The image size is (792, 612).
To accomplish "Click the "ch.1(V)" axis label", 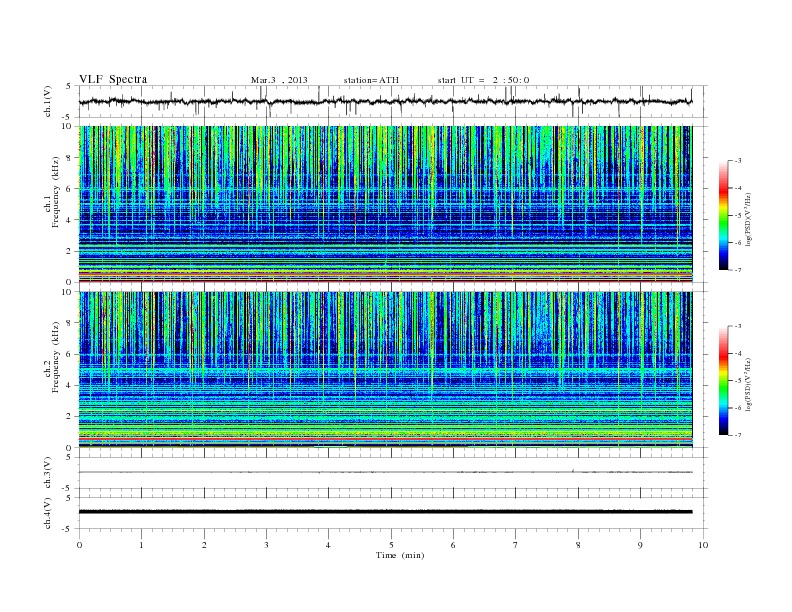I will 48,101.
